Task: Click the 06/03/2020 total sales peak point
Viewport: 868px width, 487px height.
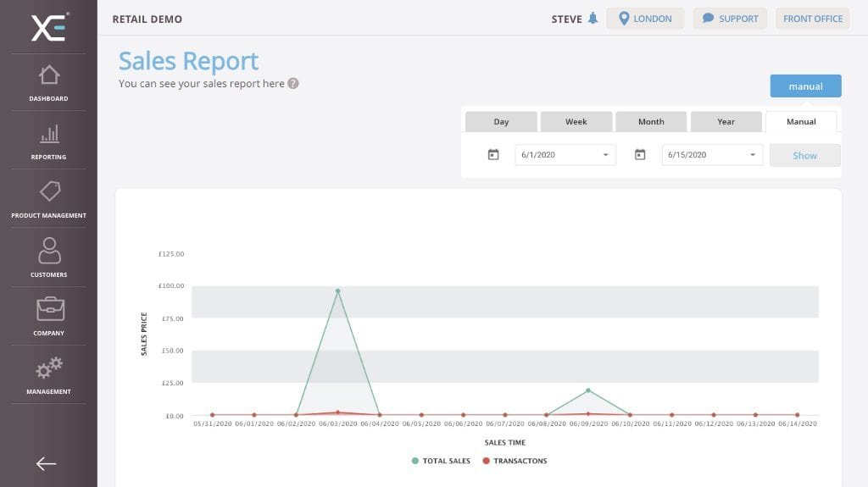Action: (x=337, y=291)
